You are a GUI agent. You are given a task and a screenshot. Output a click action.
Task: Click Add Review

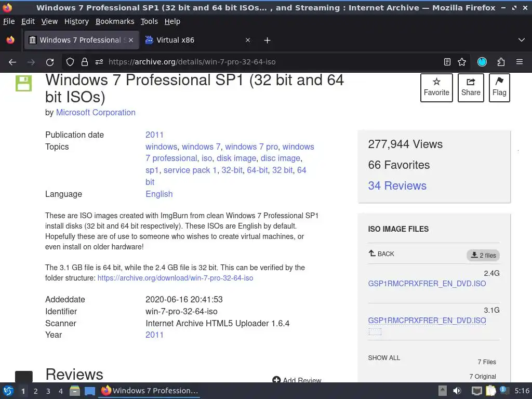(x=297, y=380)
